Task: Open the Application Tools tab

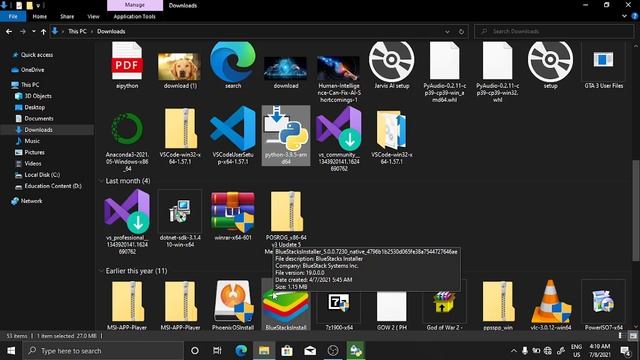Action: [134, 16]
